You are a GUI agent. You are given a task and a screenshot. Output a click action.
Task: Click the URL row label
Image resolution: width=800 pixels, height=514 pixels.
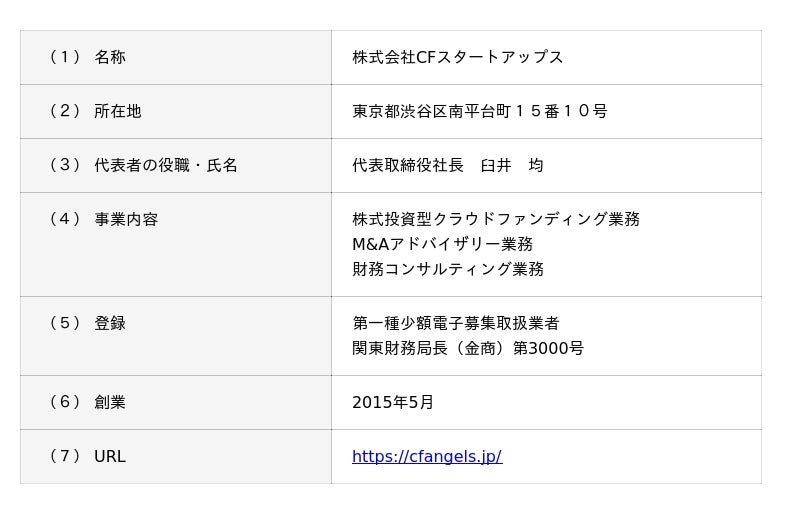[x=110, y=457]
